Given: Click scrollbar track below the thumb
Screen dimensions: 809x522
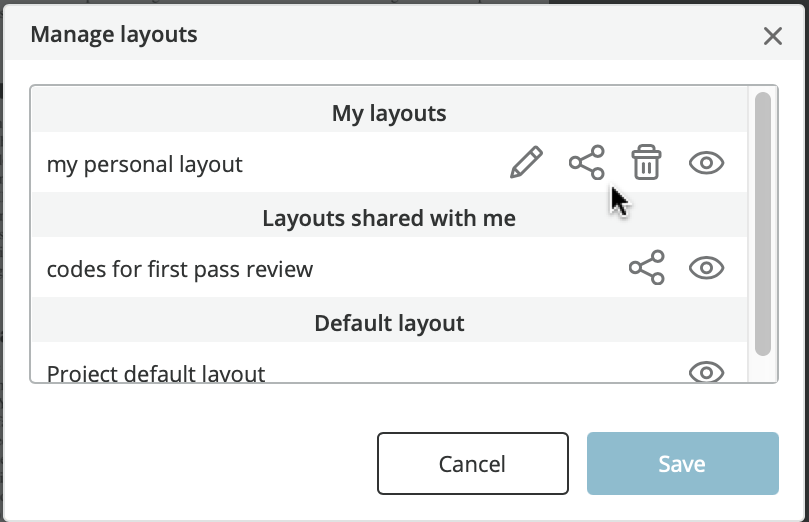Looking at the screenshot, I should tap(763, 369).
